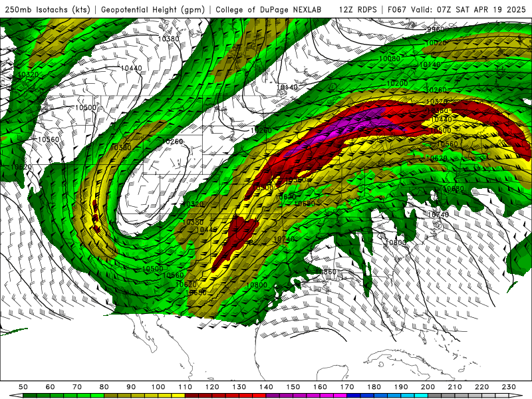This screenshot has height=399, width=532.
Task: Click the 10020 height contour label
Action: point(436,43)
